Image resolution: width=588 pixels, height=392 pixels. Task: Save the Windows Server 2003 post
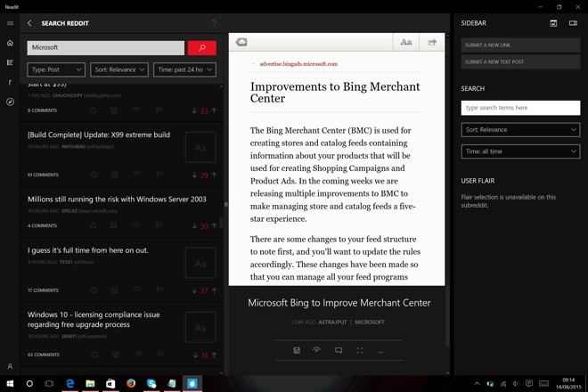pos(114,225)
